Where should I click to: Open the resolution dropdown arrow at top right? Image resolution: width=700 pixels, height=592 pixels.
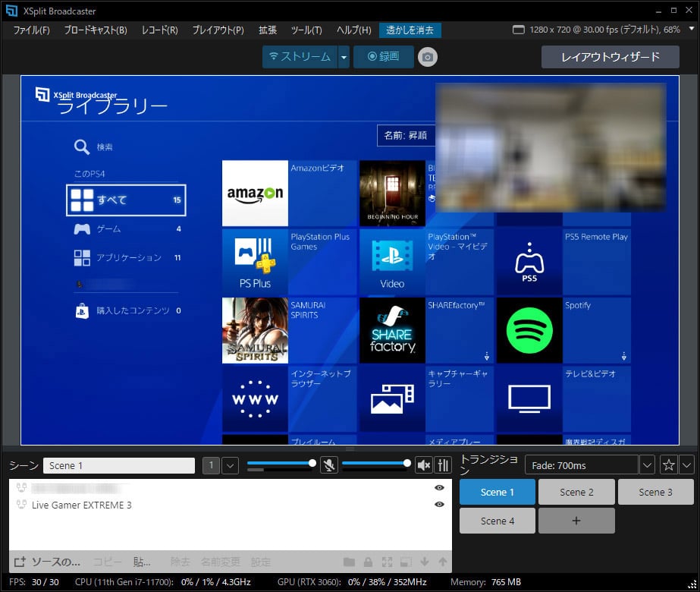[x=692, y=29]
